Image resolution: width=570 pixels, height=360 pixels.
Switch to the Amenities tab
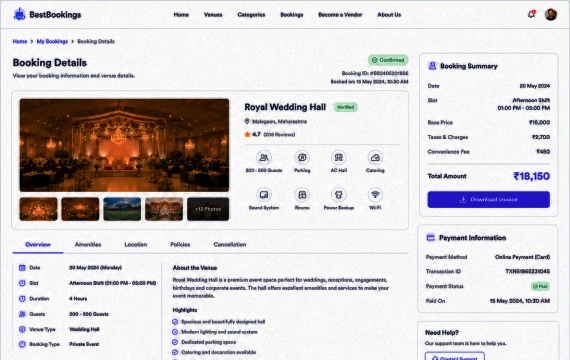(88, 244)
